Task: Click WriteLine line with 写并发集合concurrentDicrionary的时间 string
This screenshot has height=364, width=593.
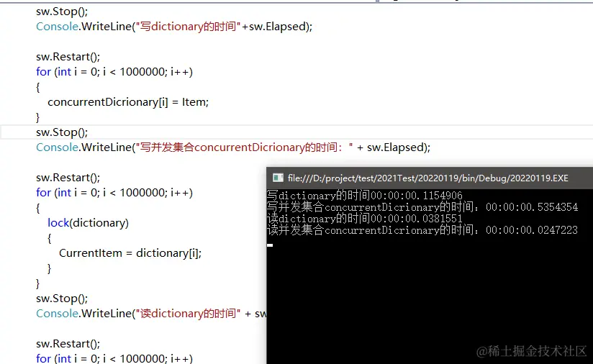Action: (x=233, y=147)
